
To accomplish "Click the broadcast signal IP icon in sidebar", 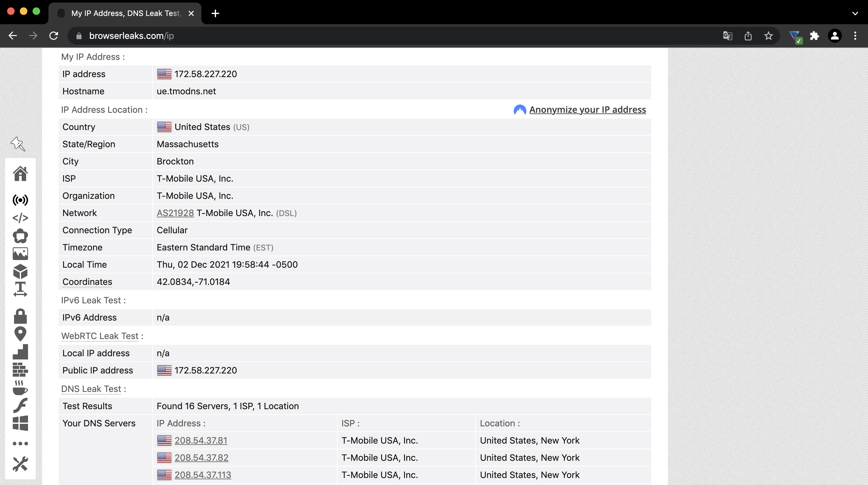I will pyautogui.click(x=20, y=200).
